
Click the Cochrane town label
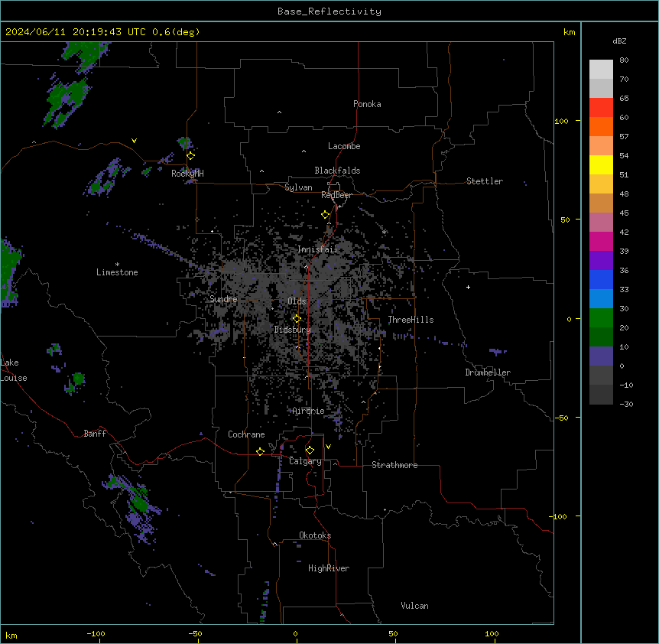[246, 434]
